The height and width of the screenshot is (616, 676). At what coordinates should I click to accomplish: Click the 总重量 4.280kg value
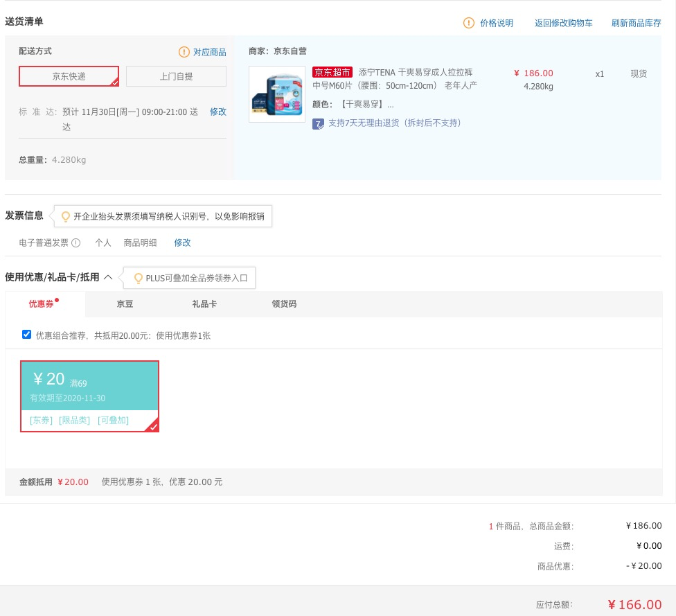[x=69, y=160]
